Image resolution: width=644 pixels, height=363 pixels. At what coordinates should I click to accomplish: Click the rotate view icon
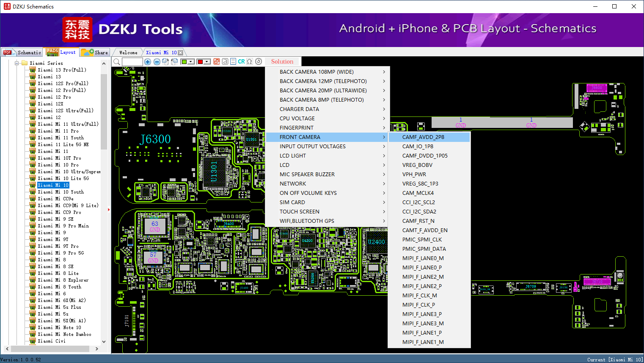259,62
